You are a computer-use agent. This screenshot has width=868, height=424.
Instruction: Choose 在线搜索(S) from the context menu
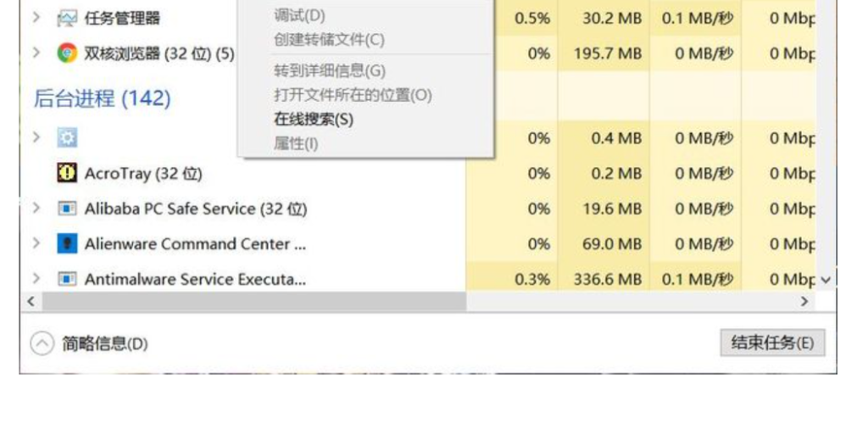click(314, 119)
